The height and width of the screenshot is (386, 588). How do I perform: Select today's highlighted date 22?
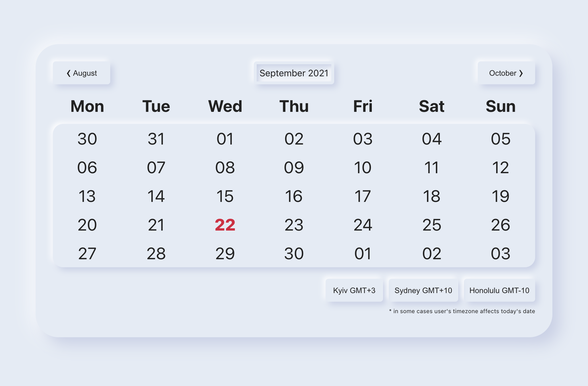click(x=225, y=225)
